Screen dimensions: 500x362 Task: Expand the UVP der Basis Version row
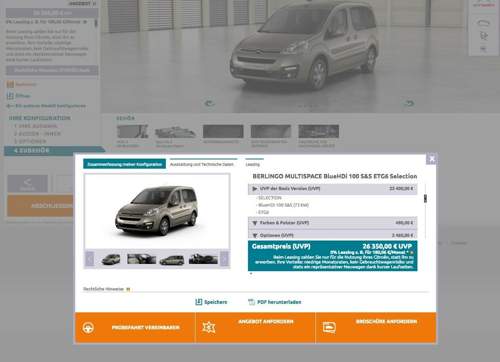coord(332,189)
